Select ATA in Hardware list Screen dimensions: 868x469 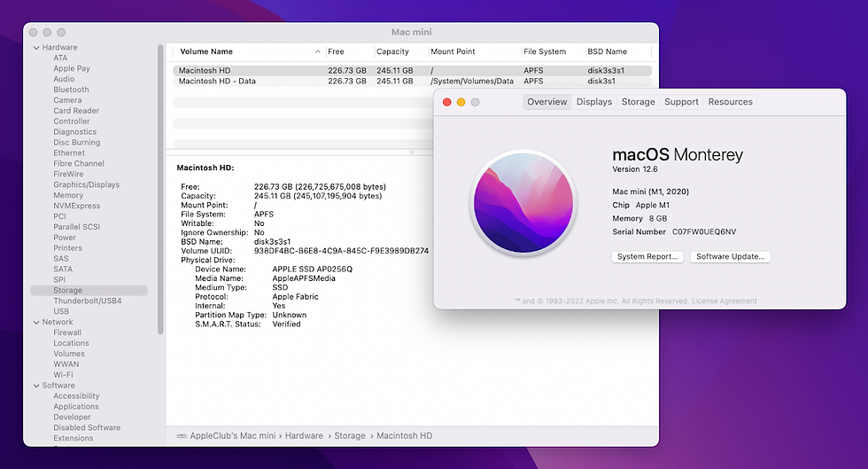coord(60,59)
